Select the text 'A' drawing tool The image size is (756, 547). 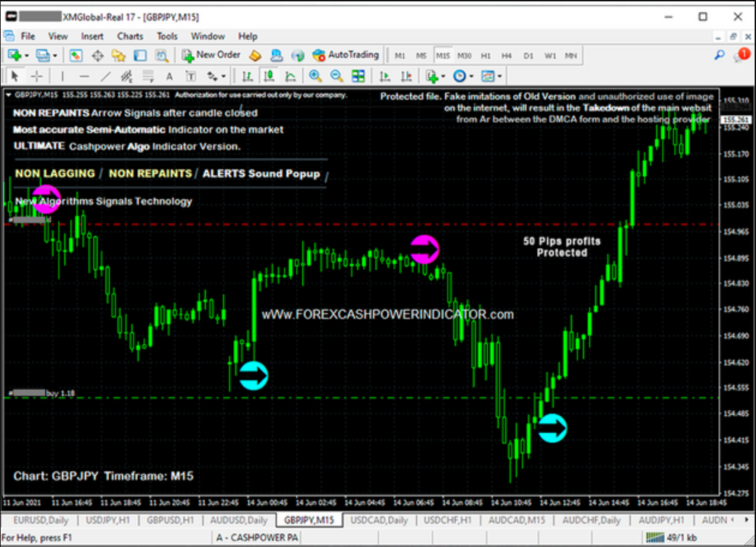(x=169, y=76)
